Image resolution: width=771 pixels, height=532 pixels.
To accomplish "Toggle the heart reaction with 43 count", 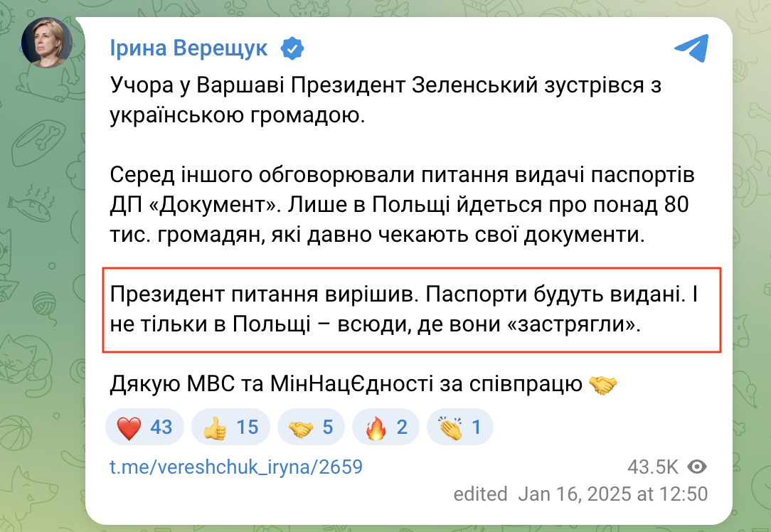I will (144, 427).
